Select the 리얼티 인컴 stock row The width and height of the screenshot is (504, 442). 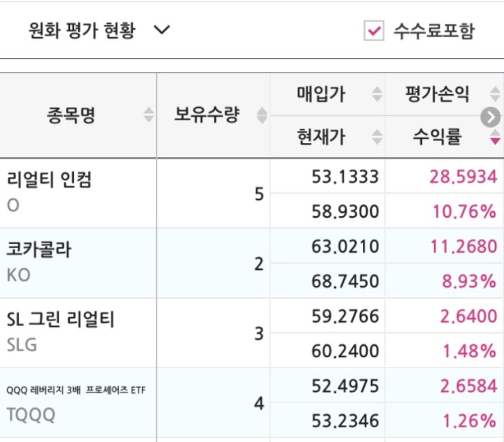pyautogui.click(x=50, y=192)
